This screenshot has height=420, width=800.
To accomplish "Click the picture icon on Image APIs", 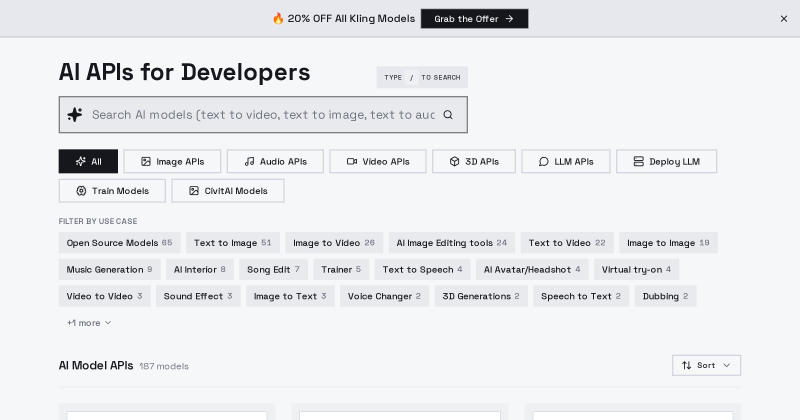I will coord(146,161).
